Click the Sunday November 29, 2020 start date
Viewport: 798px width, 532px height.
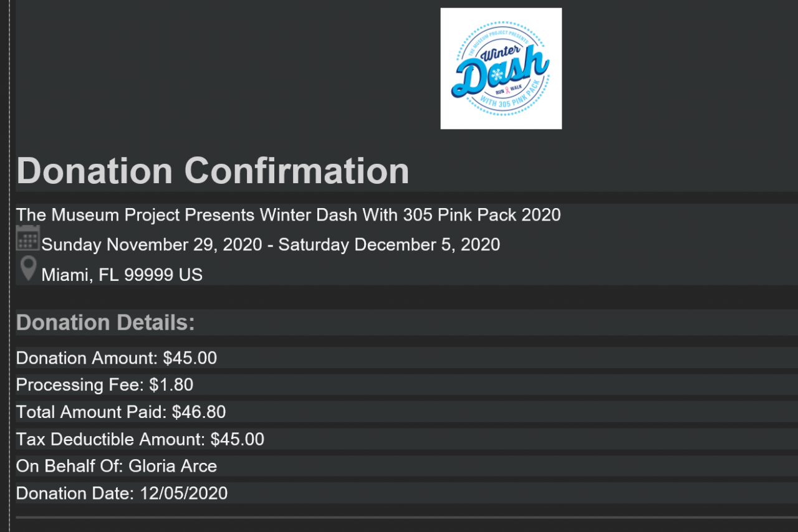pyautogui.click(x=151, y=245)
